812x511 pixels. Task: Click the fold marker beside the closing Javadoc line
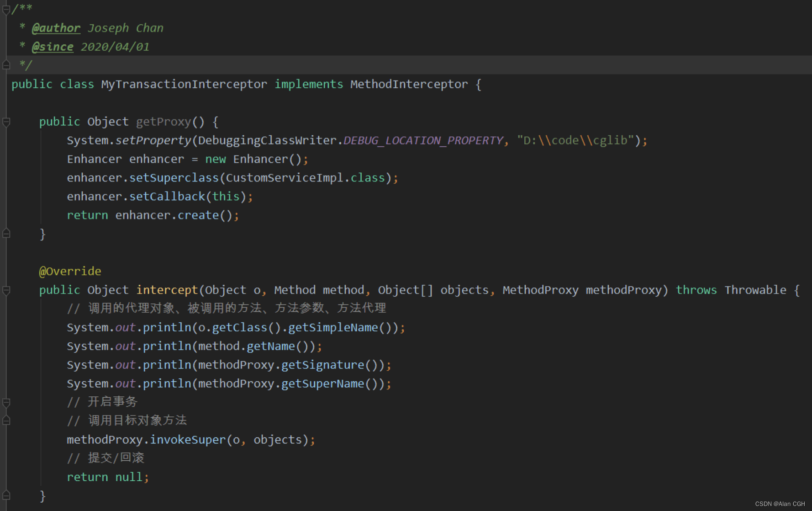point(6,65)
